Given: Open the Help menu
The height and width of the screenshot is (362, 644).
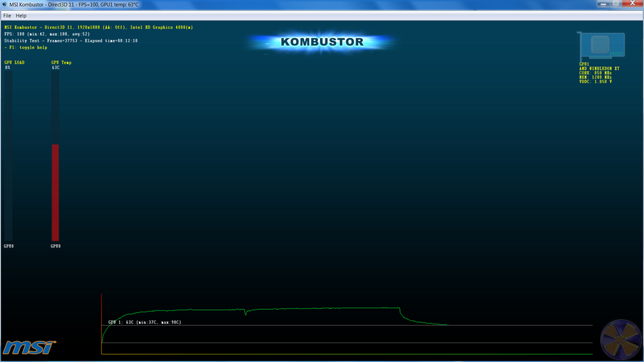Looking at the screenshot, I should [21, 15].
